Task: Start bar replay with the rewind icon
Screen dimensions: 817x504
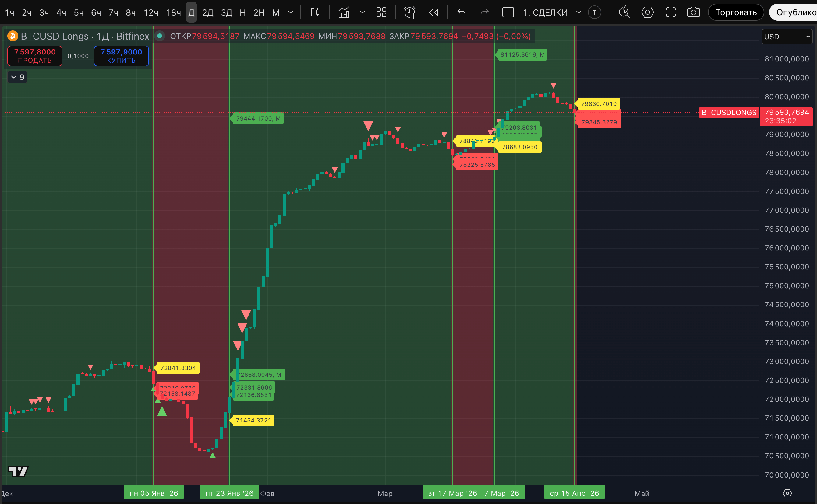Action: 433,13
